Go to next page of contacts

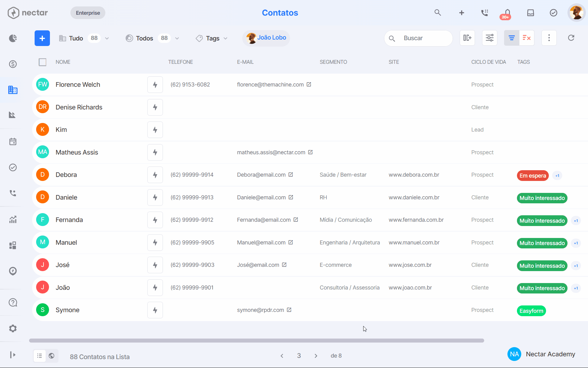pos(316,356)
